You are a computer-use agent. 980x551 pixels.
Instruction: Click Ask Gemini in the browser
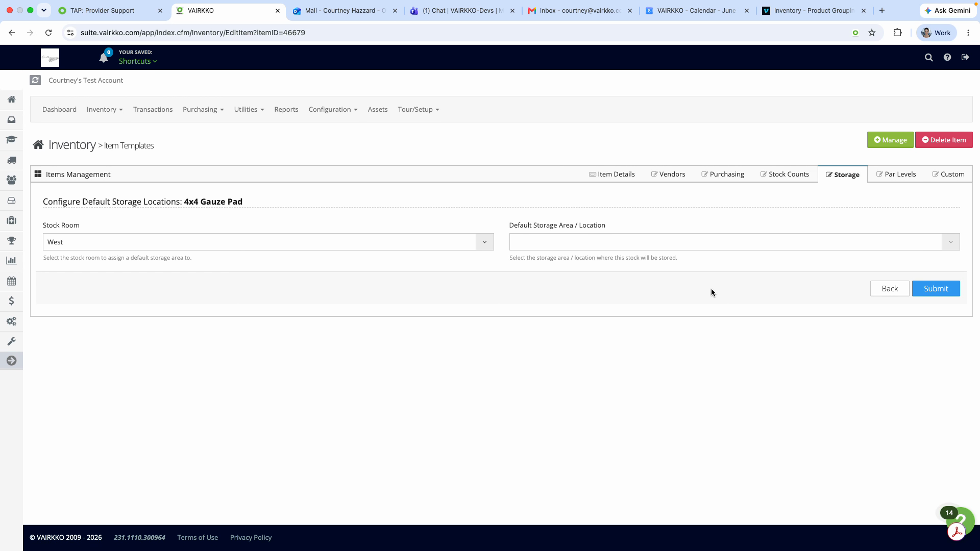947,10
